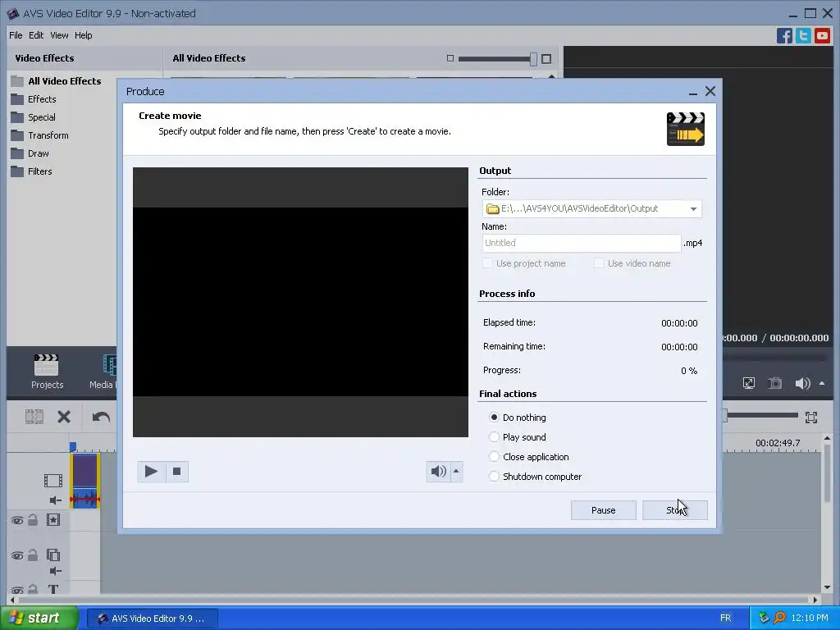Click the Projects clapperboard button

point(47,372)
